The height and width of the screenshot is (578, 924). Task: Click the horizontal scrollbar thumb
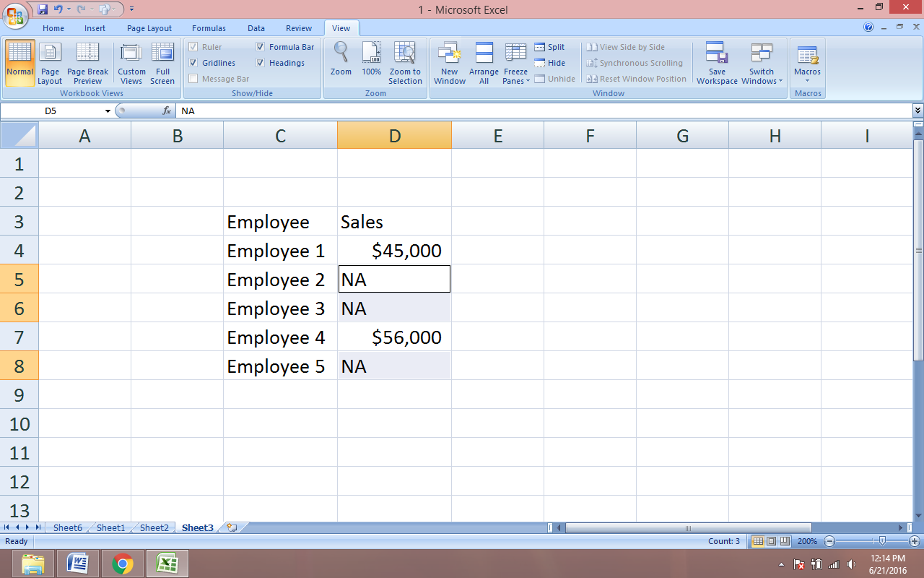tap(688, 527)
